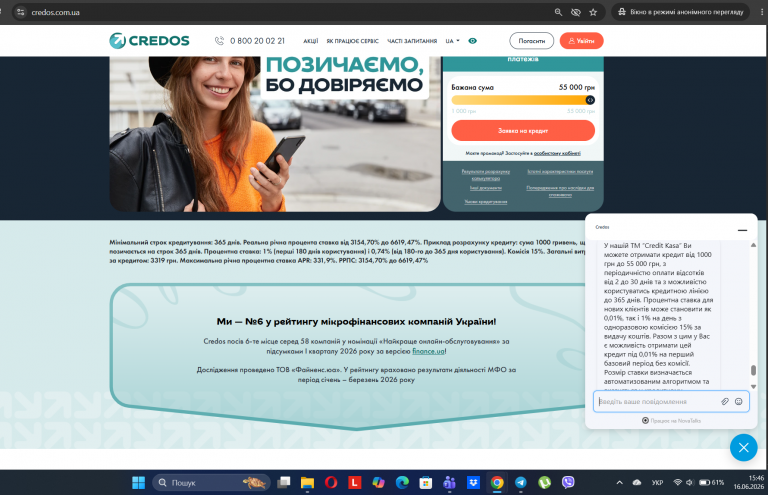Click the OneDrive cloud tray icon
The image size is (768, 495).
(637, 483)
